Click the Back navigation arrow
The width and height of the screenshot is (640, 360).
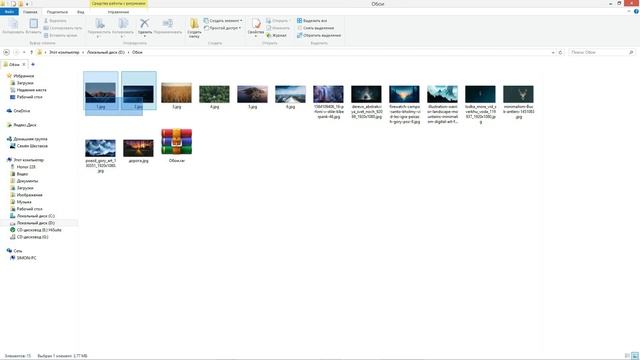[x=6, y=52]
